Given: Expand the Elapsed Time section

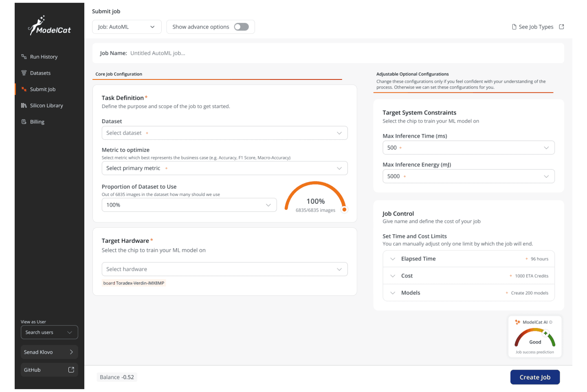Looking at the screenshot, I should click(393, 259).
